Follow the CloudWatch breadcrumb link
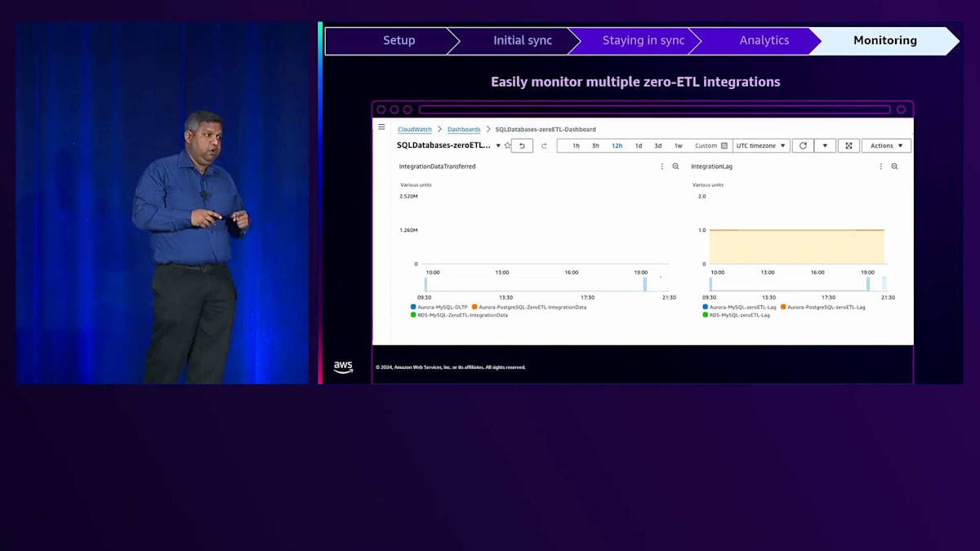Viewport: 980px width, 551px height. [x=415, y=129]
